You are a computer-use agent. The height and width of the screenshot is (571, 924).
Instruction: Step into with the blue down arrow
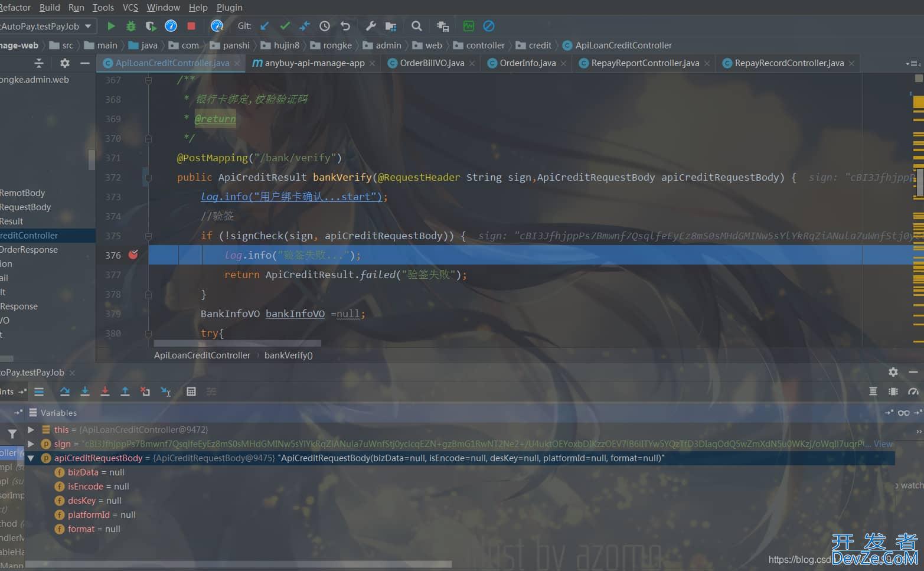coord(85,391)
